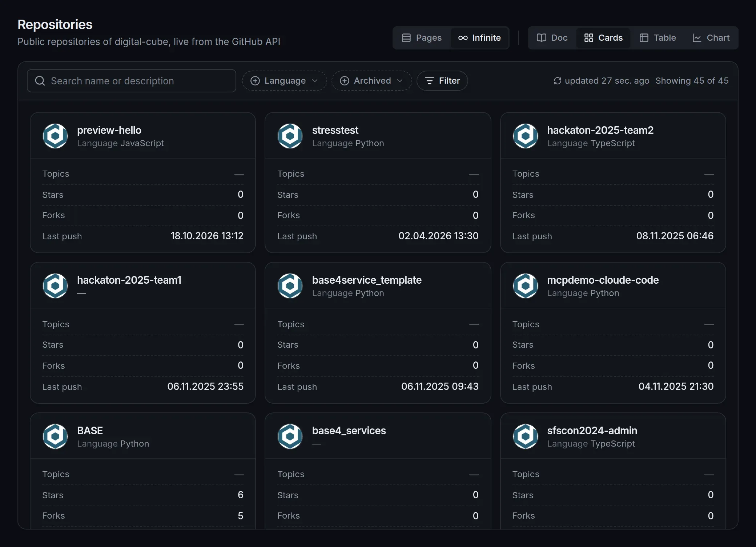Image resolution: width=756 pixels, height=547 pixels.
Task: Switch to Infinite scroll mode
Action: [x=479, y=38]
